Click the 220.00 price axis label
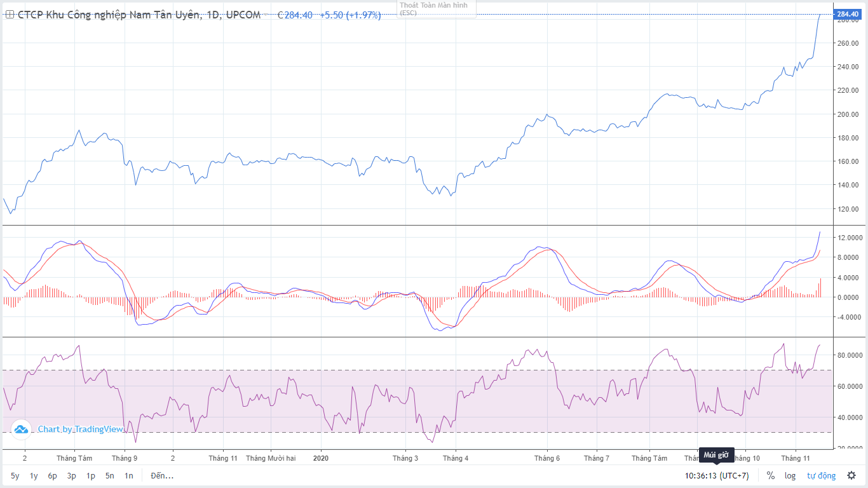The width and height of the screenshot is (868, 488). [x=848, y=90]
